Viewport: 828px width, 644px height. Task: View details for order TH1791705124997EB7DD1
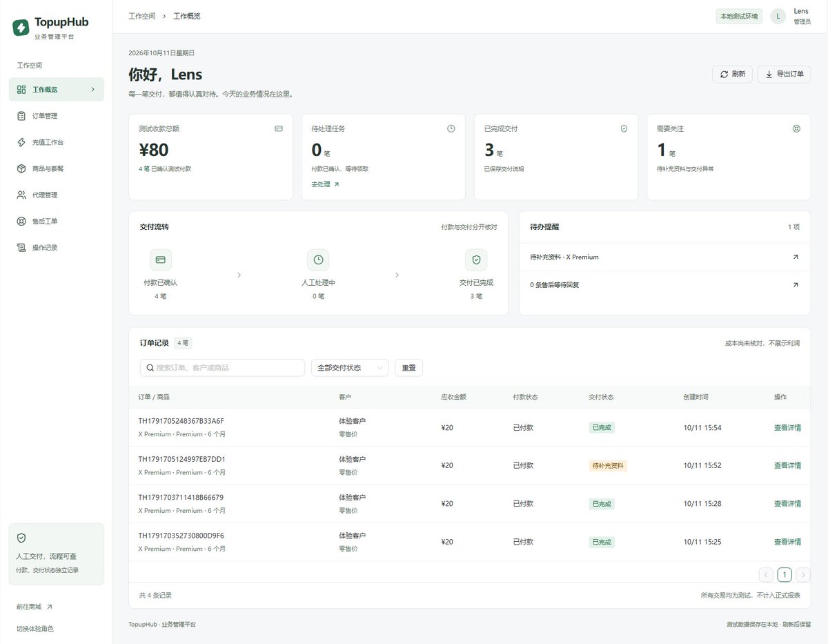(787, 465)
